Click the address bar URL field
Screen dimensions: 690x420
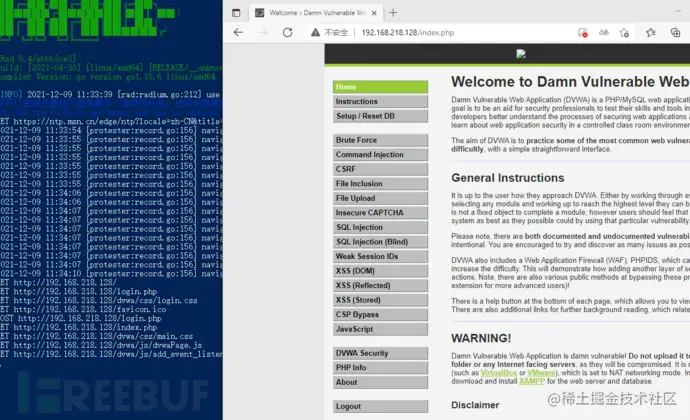point(407,33)
